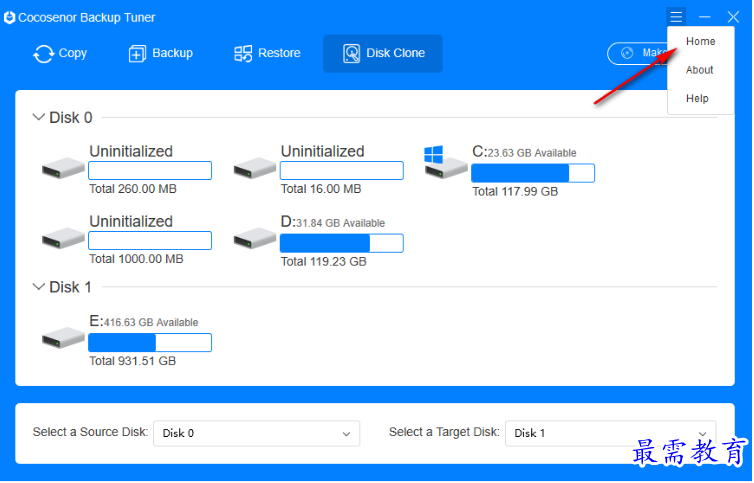
Task: Click 'Total 1000.00 MB' label
Action: tap(137, 259)
